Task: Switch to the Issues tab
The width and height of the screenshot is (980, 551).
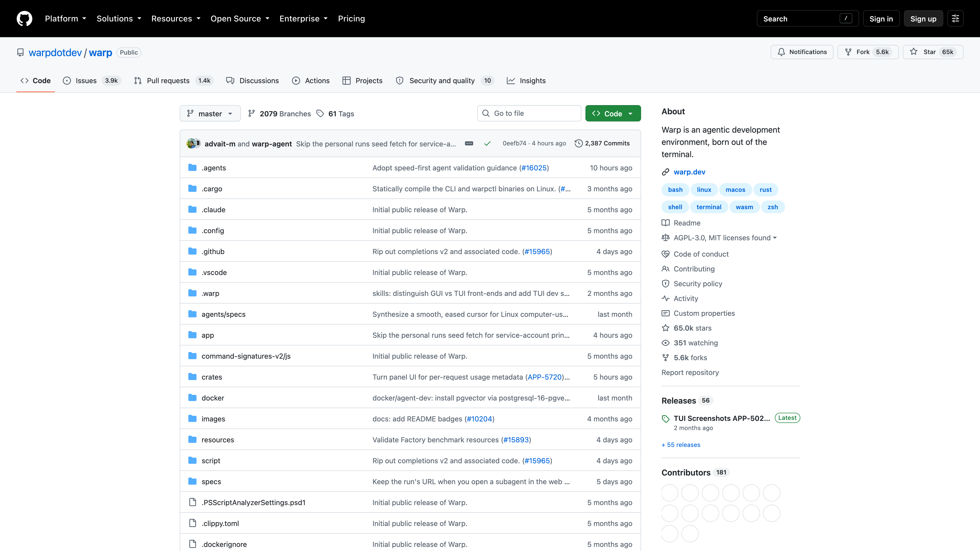Action: 92,81
